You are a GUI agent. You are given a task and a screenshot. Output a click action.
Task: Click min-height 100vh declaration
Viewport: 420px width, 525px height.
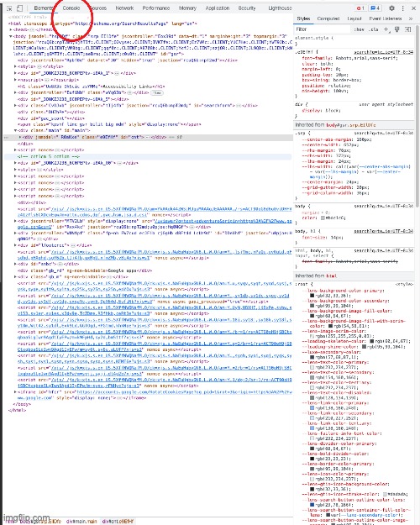pos(326,91)
